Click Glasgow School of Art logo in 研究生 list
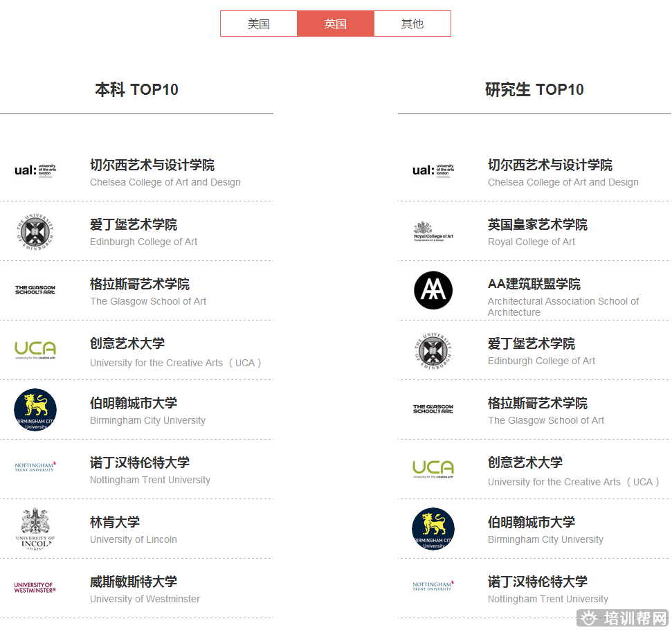The width and height of the screenshot is (672, 630). tap(433, 408)
